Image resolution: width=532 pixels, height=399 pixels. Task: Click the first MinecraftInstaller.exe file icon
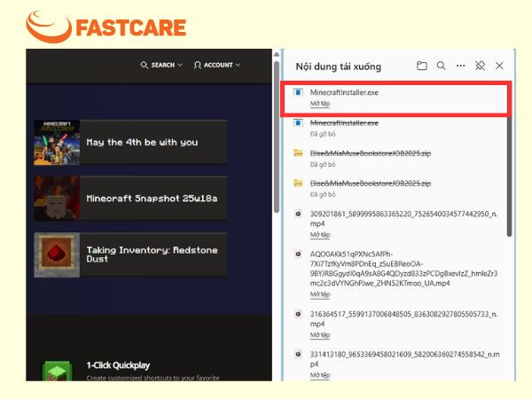(x=298, y=92)
